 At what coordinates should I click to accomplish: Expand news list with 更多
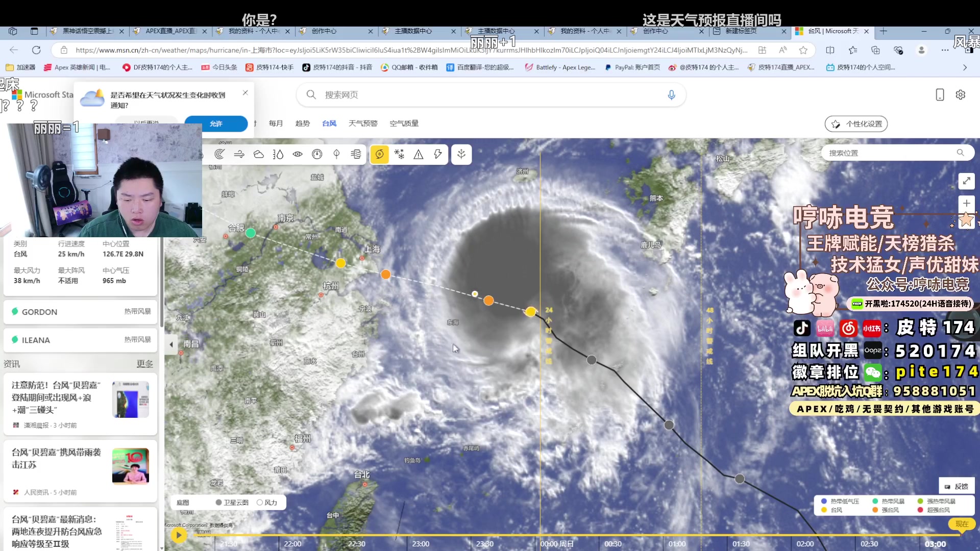pos(144,364)
